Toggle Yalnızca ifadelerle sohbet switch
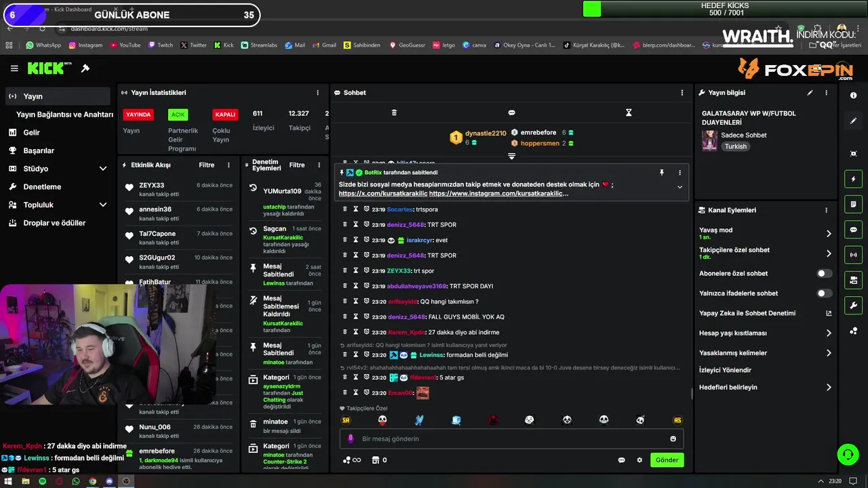 click(824, 293)
